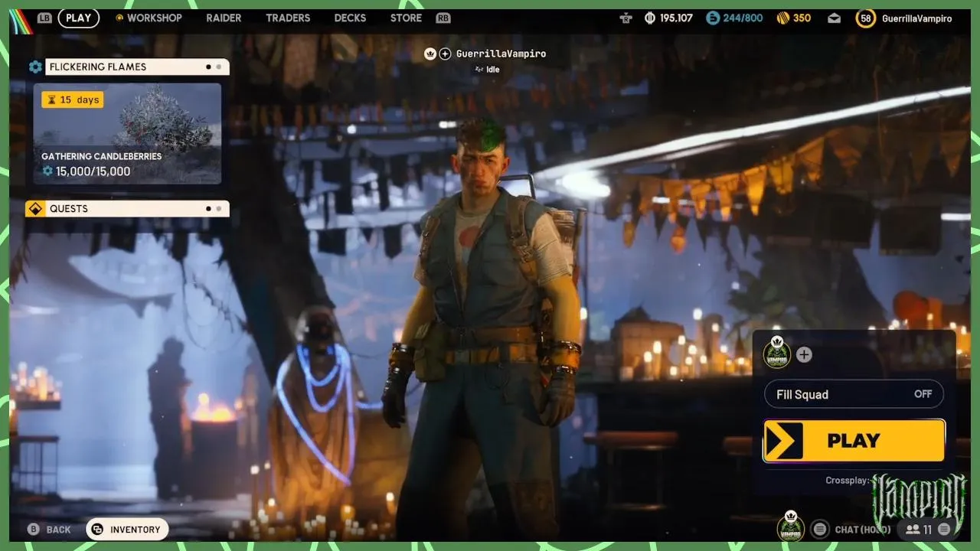Open the Gathering Candleberries event card
This screenshot has width=980, height=551.
tap(127, 134)
